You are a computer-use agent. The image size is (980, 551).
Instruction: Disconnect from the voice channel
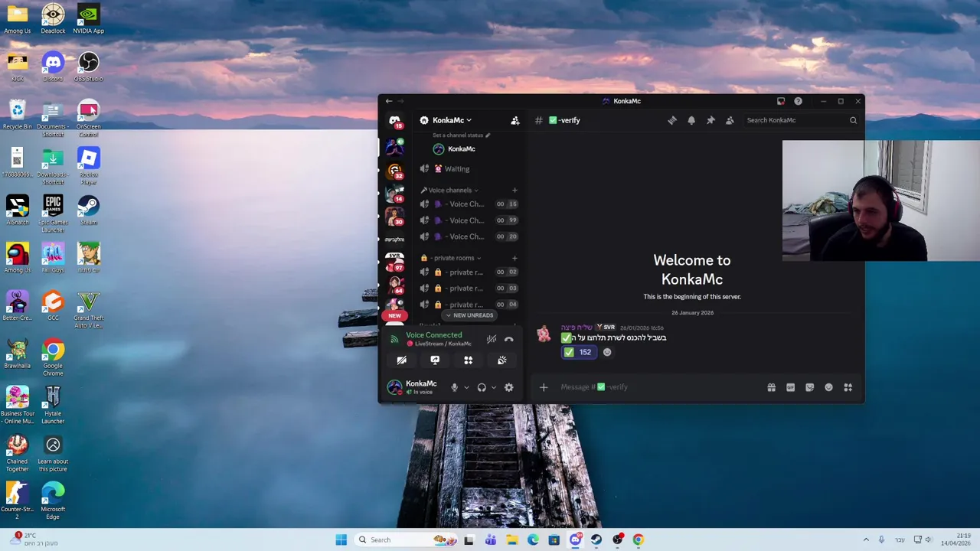[509, 339]
